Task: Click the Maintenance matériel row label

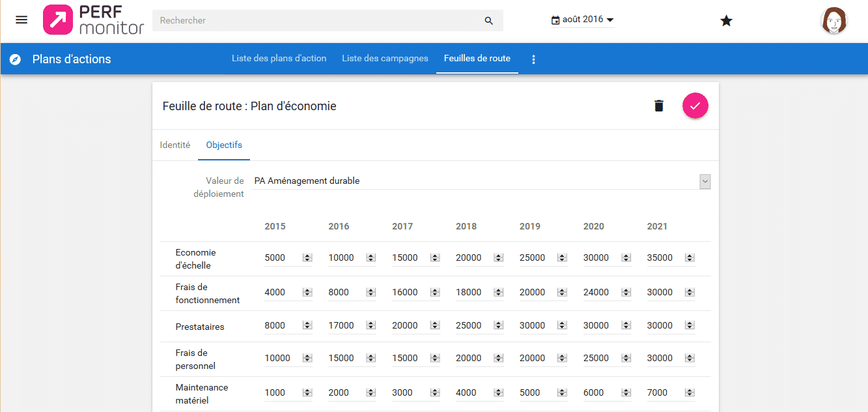Action: click(202, 394)
